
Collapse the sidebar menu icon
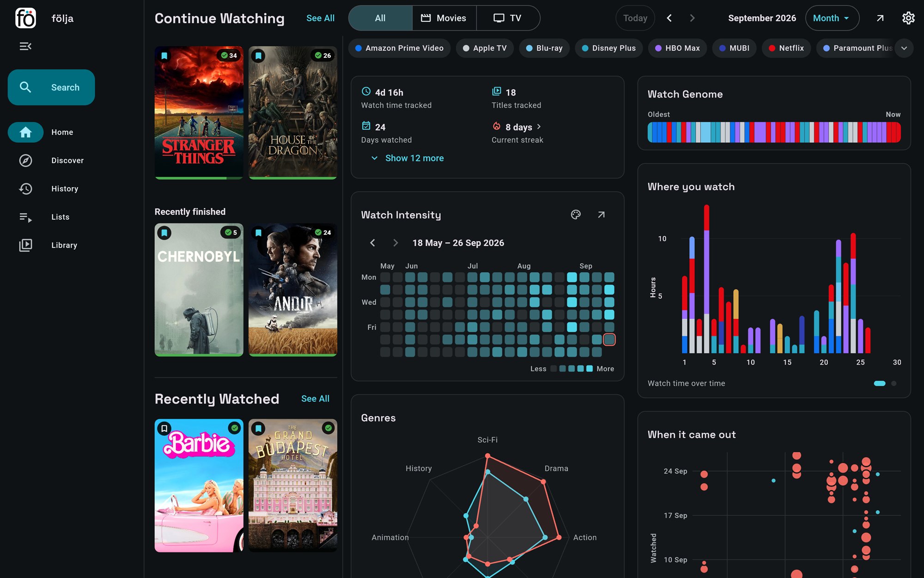point(25,46)
